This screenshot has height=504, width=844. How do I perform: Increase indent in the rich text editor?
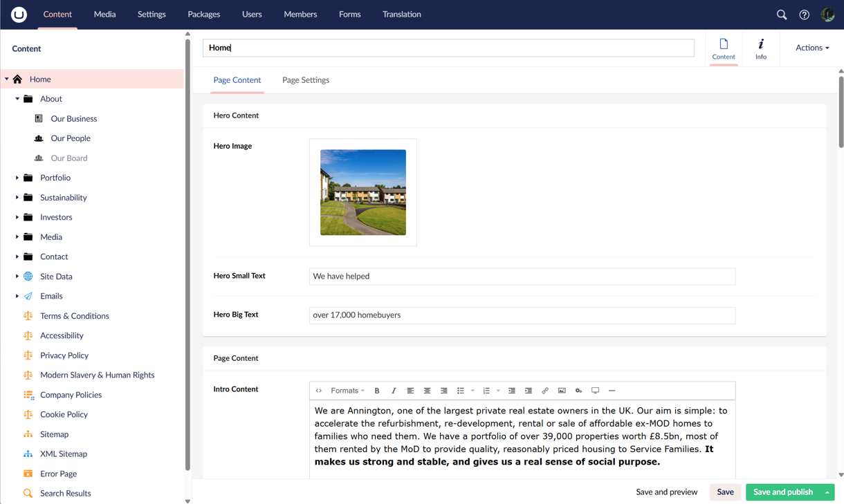pyautogui.click(x=529, y=391)
